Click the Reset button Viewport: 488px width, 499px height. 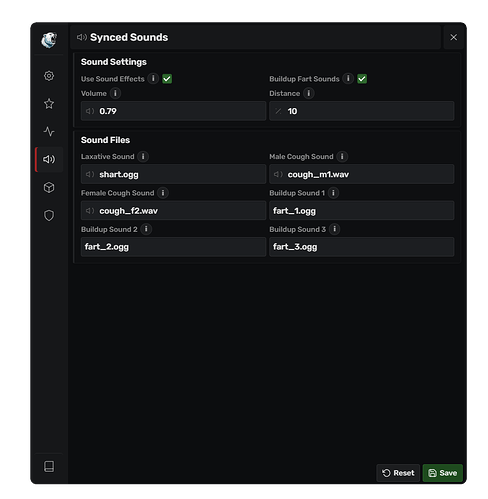(x=398, y=473)
